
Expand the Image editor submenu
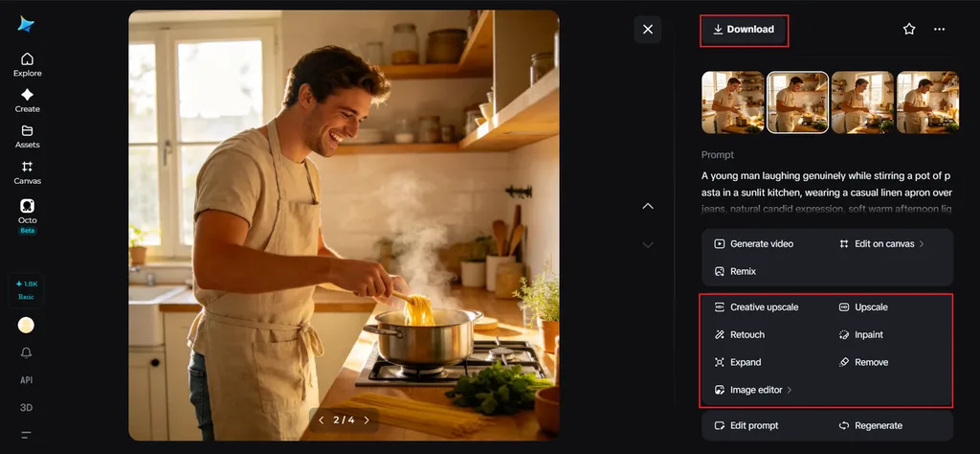tap(753, 390)
